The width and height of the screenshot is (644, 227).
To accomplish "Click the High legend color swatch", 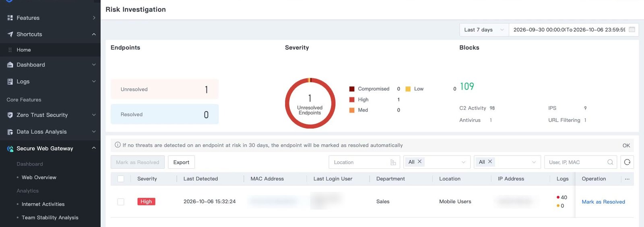I will click(352, 100).
